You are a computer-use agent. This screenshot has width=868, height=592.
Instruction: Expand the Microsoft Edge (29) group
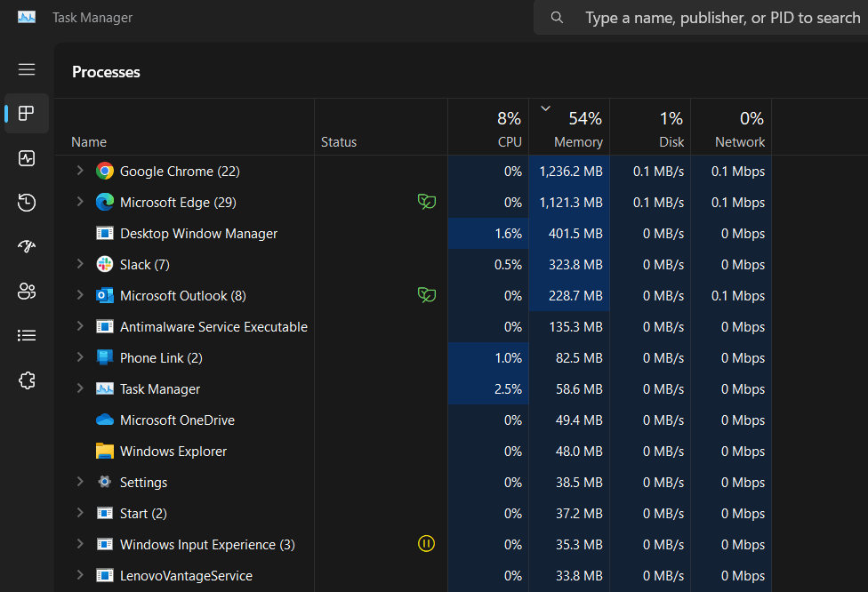click(80, 202)
